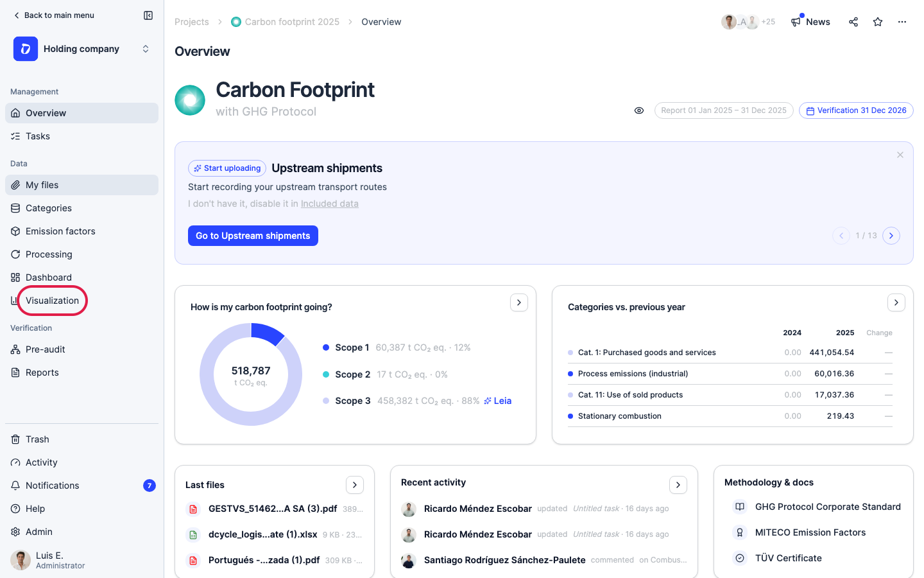
Task: Toggle the eye visibility icon near report dates
Action: click(639, 110)
